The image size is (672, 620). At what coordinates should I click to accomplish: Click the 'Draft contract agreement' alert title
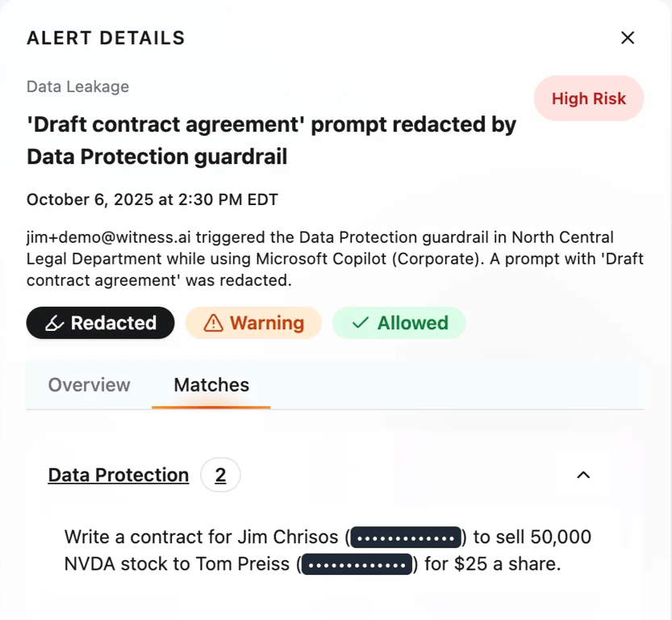point(271,140)
